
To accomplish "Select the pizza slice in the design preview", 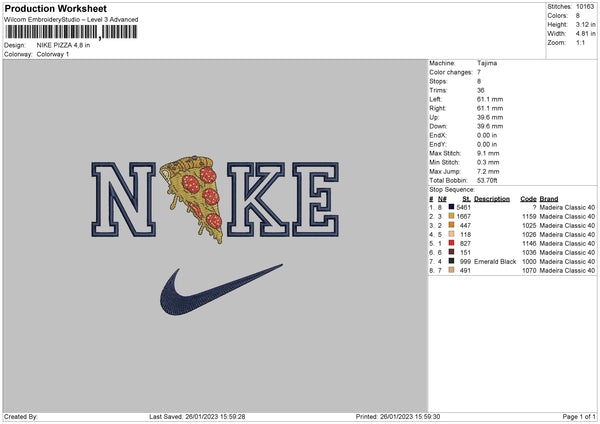I will [193, 198].
